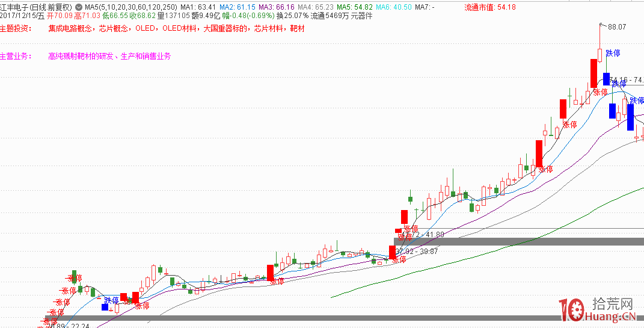Click the turnover amount 额9.49亿
The image size is (644, 328).
pyautogui.click(x=206, y=16)
